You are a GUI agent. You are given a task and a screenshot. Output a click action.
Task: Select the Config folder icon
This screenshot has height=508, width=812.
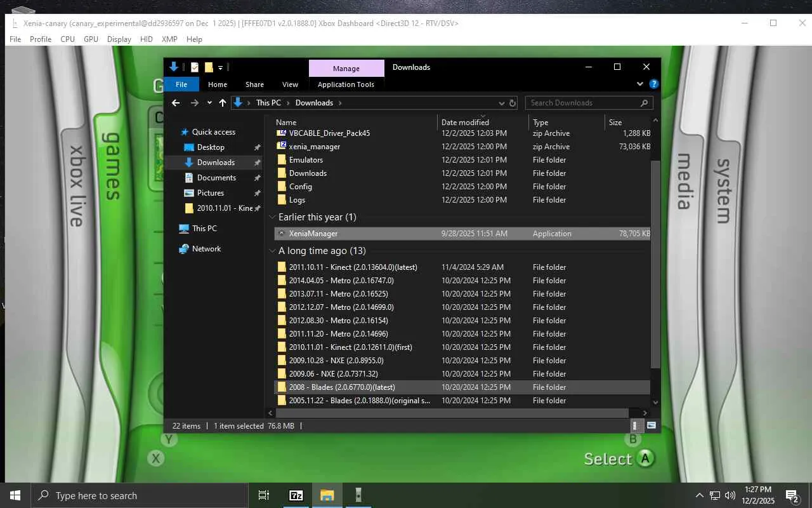[282, 187]
